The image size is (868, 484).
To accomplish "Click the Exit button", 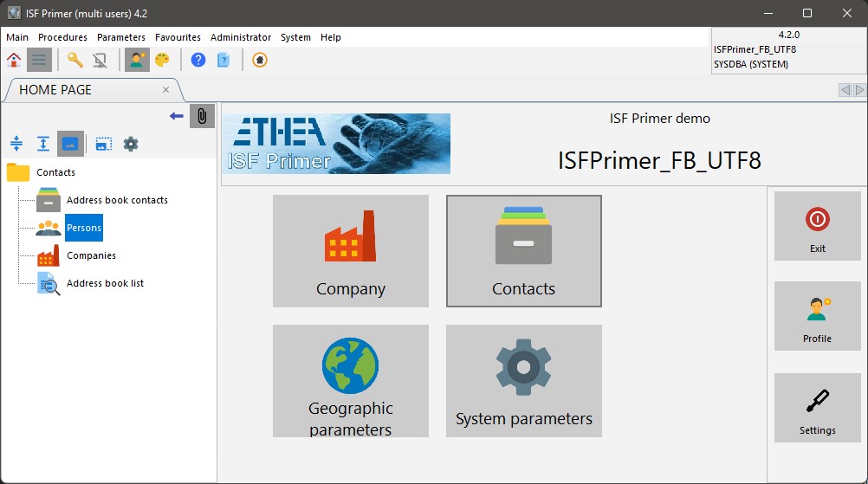I will 817,226.
